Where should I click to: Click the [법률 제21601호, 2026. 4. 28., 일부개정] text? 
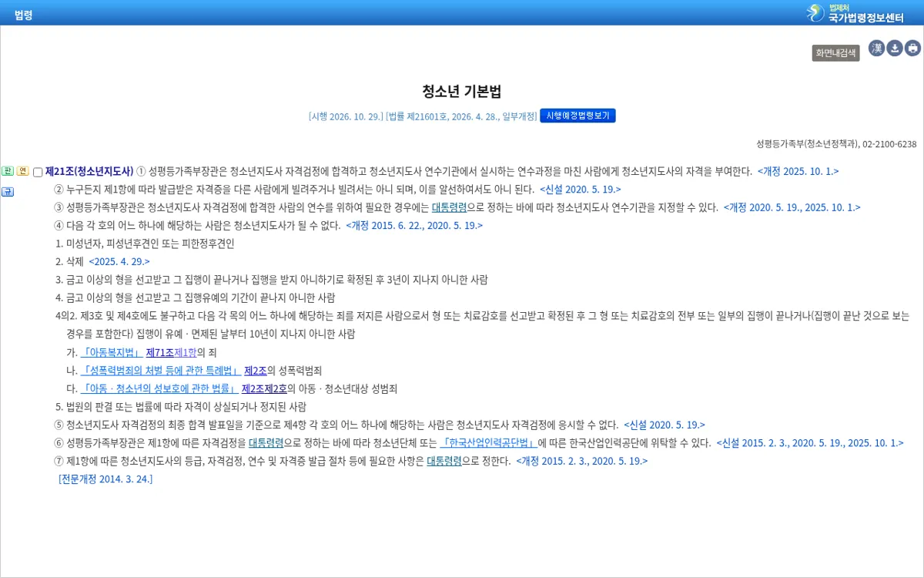[461, 116]
